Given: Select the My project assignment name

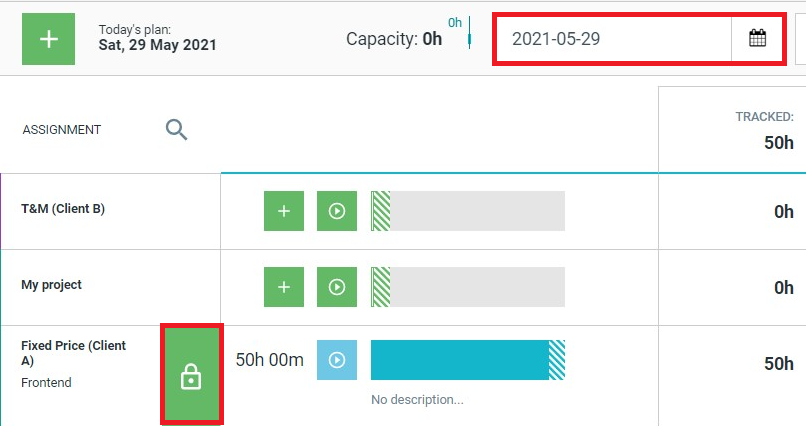Looking at the screenshot, I should point(51,285).
